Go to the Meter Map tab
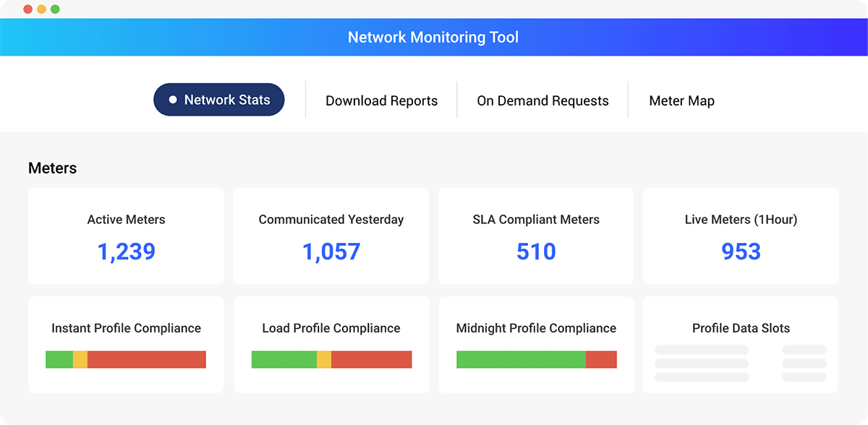Image resolution: width=868 pixels, height=425 pixels. pyautogui.click(x=681, y=100)
